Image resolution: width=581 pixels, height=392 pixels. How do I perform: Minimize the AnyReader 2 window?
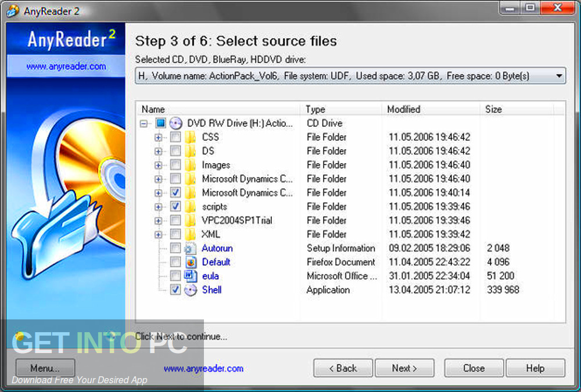[510, 8]
